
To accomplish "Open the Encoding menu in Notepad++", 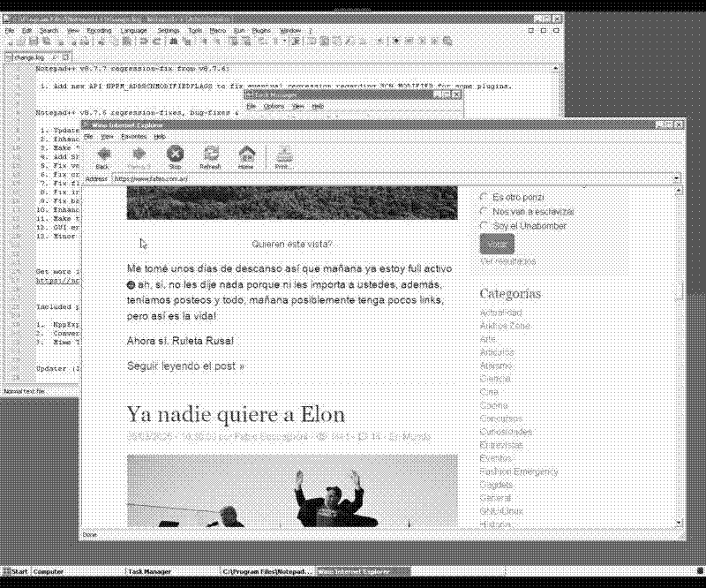I will [x=99, y=31].
